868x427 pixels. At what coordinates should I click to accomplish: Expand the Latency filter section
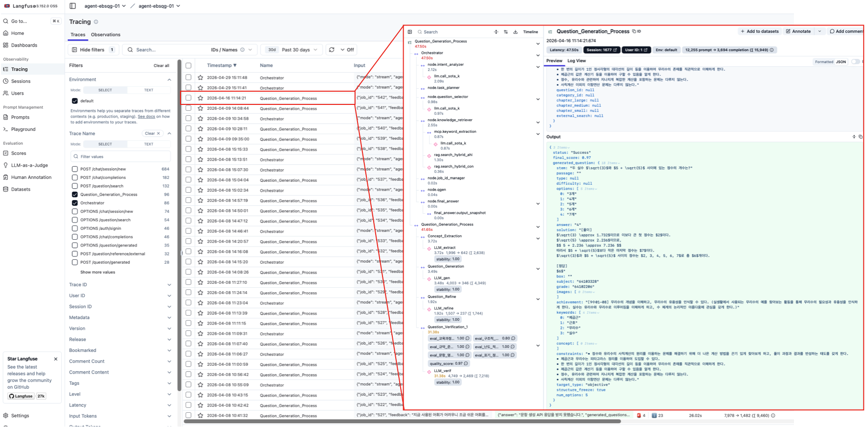[x=169, y=405]
